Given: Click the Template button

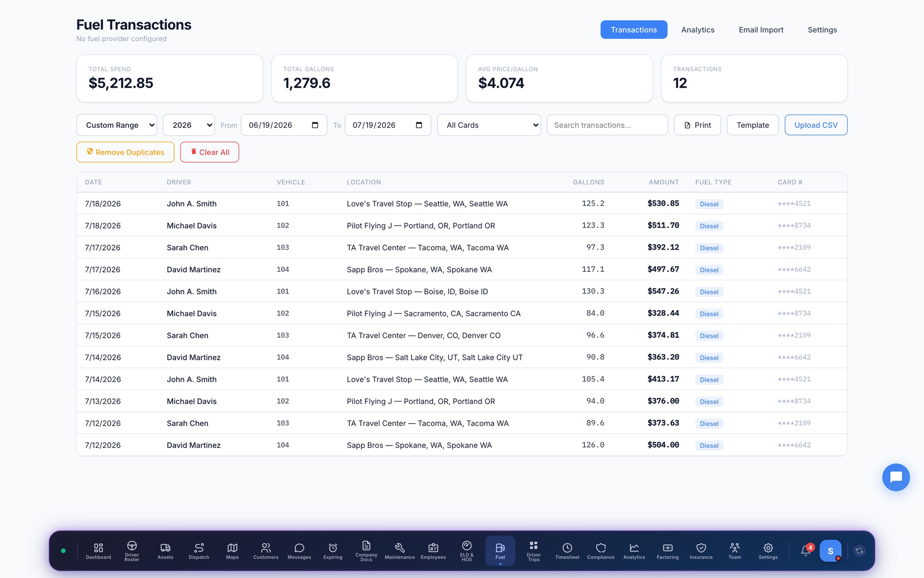Looking at the screenshot, I should coord(753,125).
